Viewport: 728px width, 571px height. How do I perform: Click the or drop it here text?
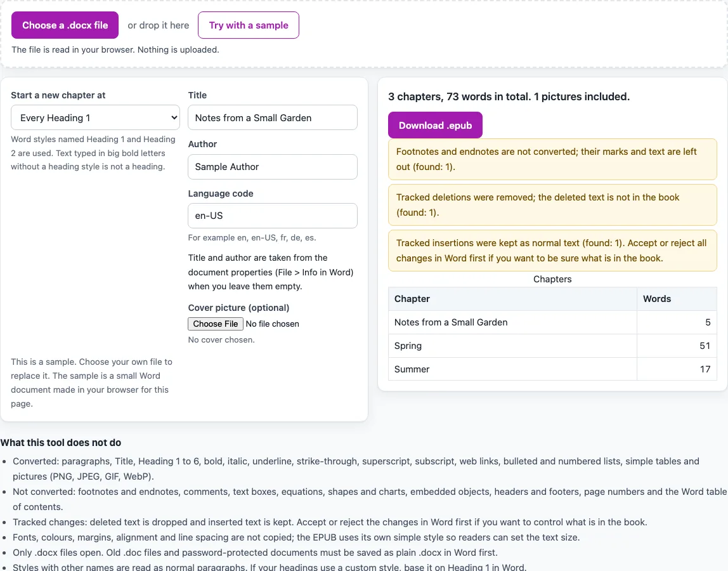[x=159, y=25]
